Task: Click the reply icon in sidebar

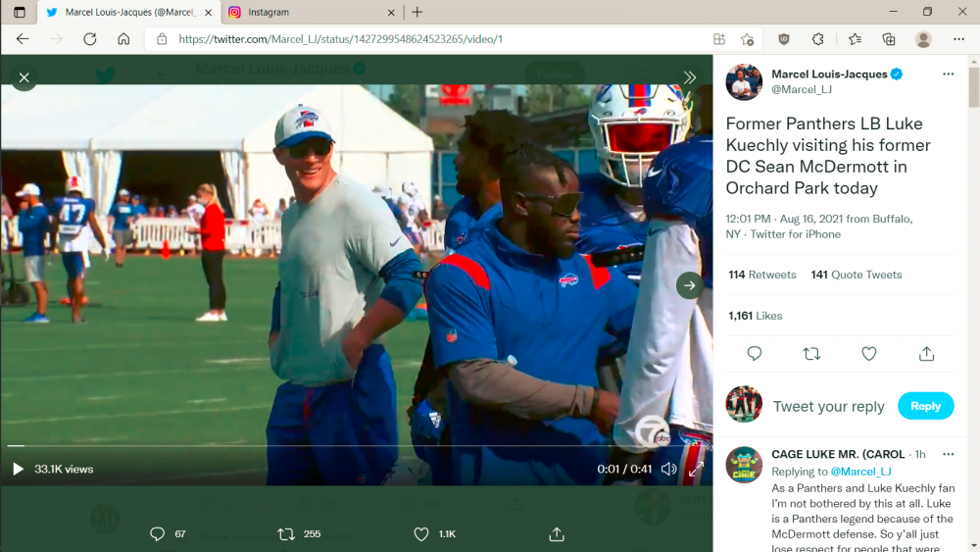Action: point(755,354)
